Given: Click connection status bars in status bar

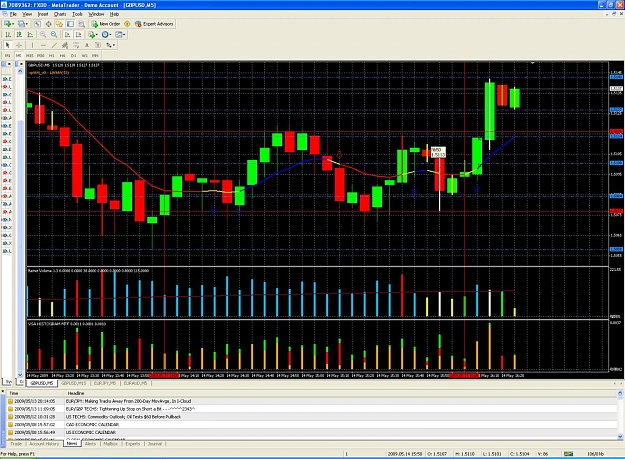Looking at the screenshot, I should (568, 454).
